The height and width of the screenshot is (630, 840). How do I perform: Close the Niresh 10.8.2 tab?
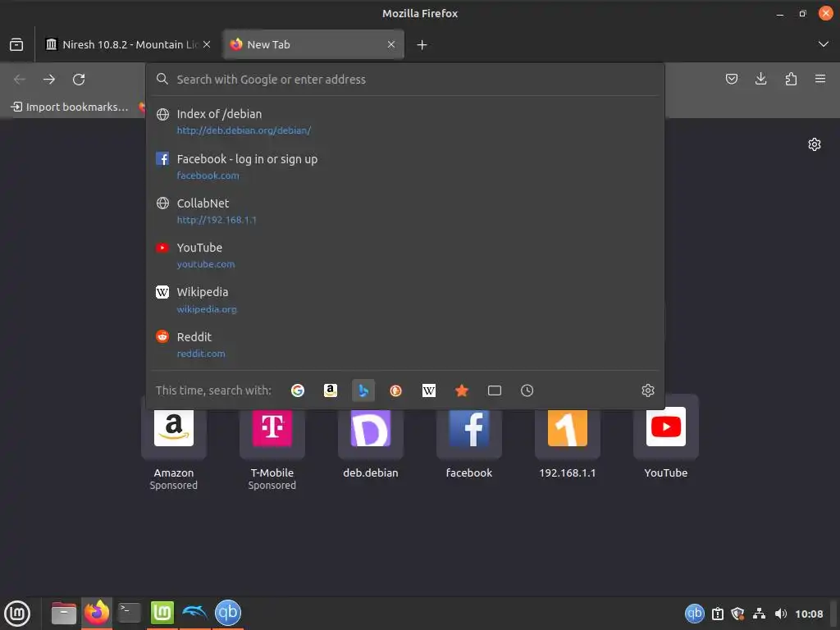click(207, 44)
